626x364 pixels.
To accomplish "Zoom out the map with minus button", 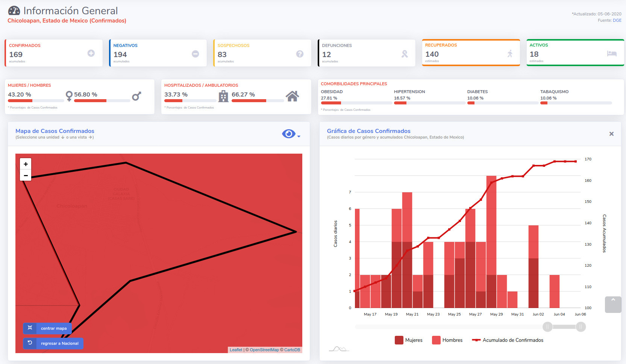I will point(26,175).
